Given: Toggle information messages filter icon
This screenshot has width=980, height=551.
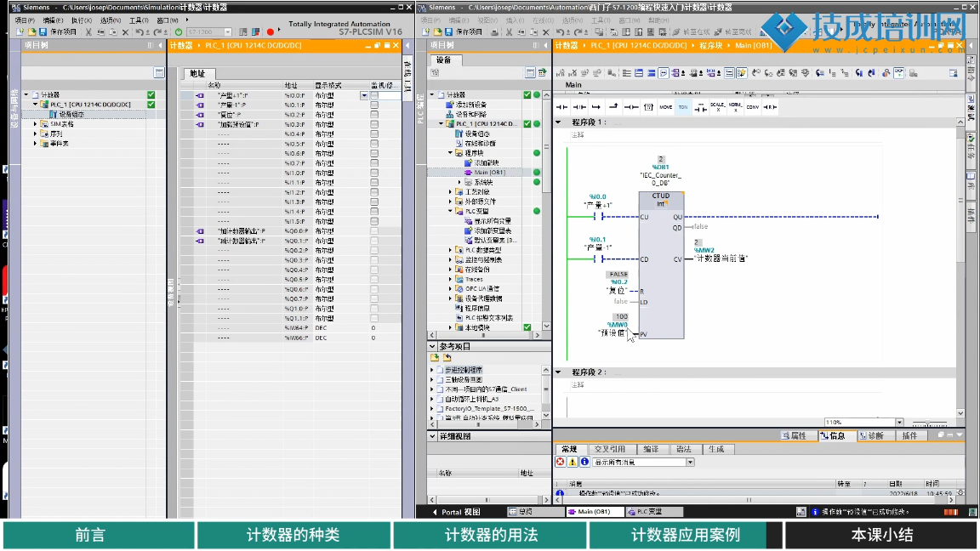Looking at the screenshot, I should click(x=584, y=462).
